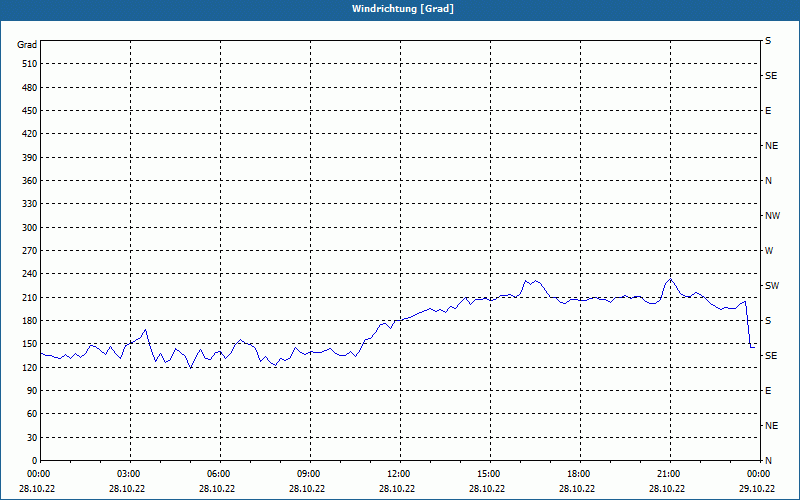
Task: Select the 150 y-axis value
Action: [x=30, y=344]
